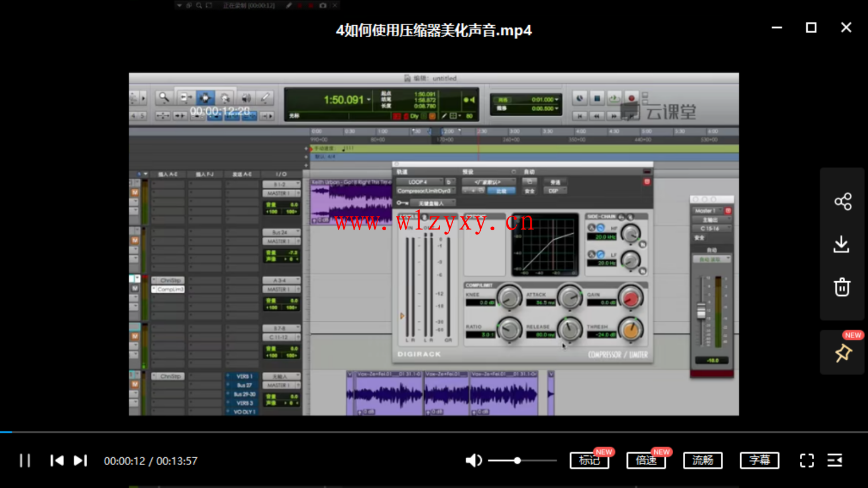Viewport: 868px width, 488px height.
Task: Open the Master 1 automation mode dropdown
Action: [712, 259]
